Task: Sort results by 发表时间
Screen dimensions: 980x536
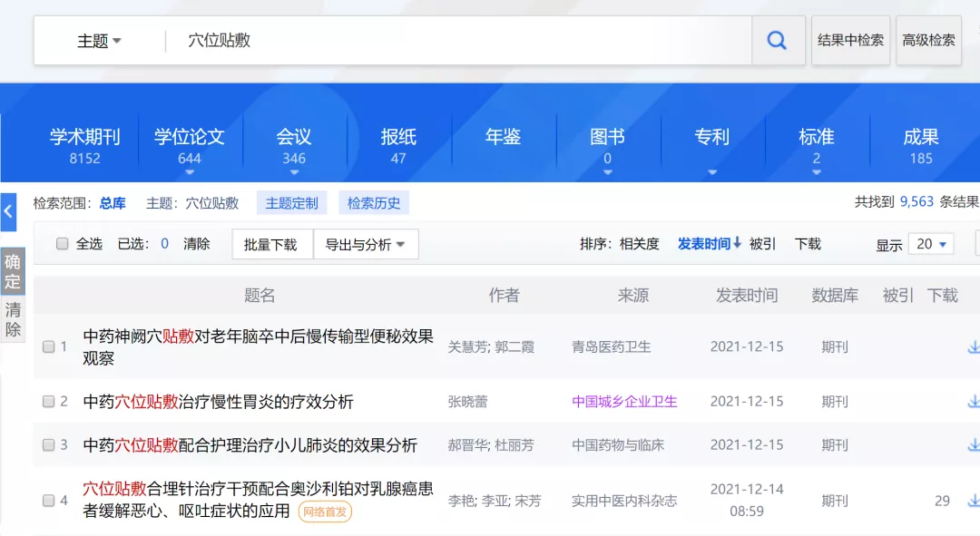Action: pyautogui.click(x=704, y=244)
